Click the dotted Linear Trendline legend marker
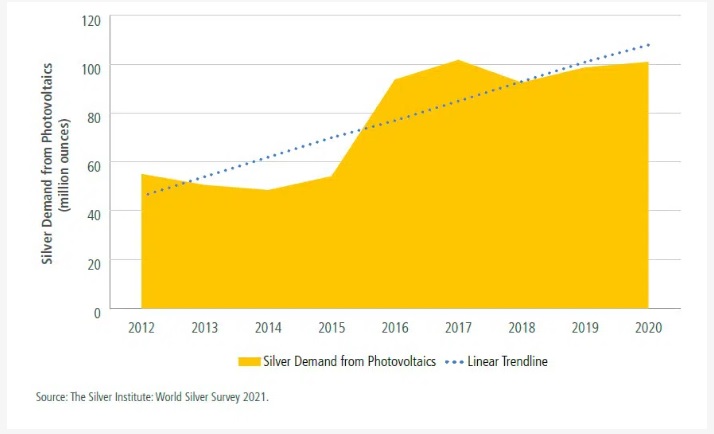This screenshot has width=714, height=434. coord(454,361)
